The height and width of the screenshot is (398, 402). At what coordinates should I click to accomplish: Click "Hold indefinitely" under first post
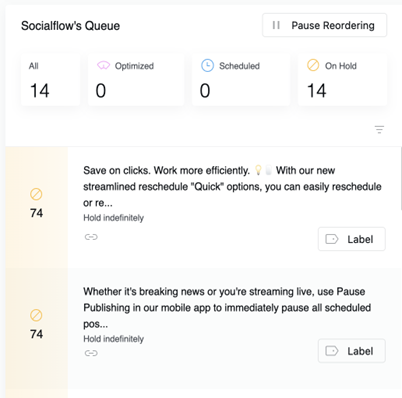click(x=114, y=218)
